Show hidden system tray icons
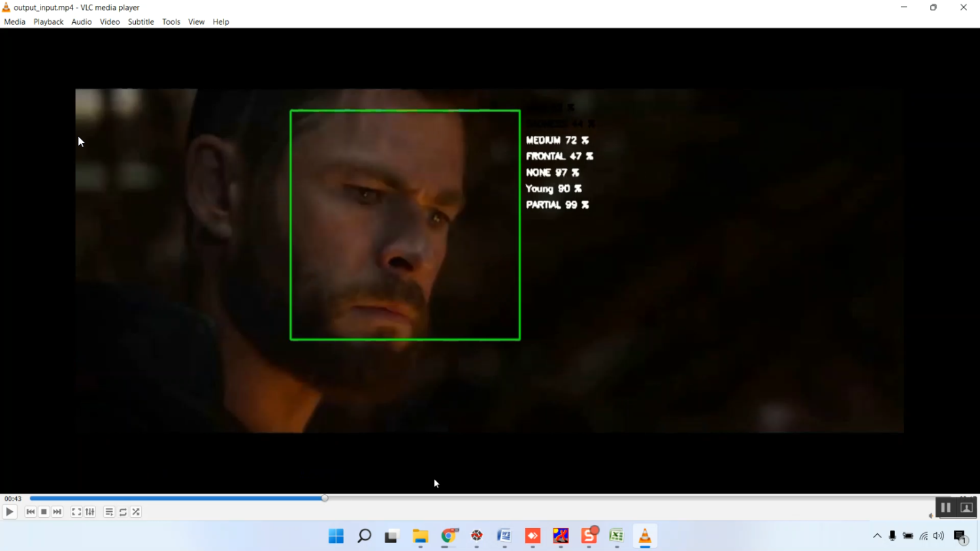The width and height of the screenshot is (980, 551). pos(877,536)
